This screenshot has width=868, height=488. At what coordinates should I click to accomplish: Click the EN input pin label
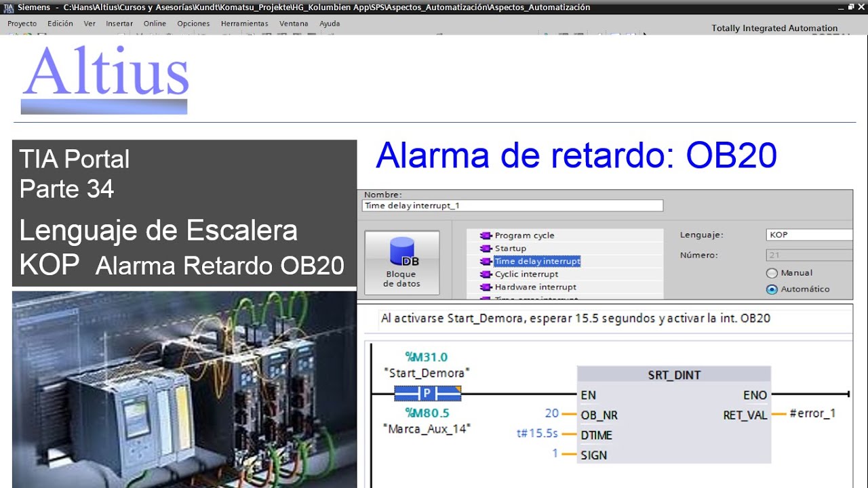click(x=589, y=395)
